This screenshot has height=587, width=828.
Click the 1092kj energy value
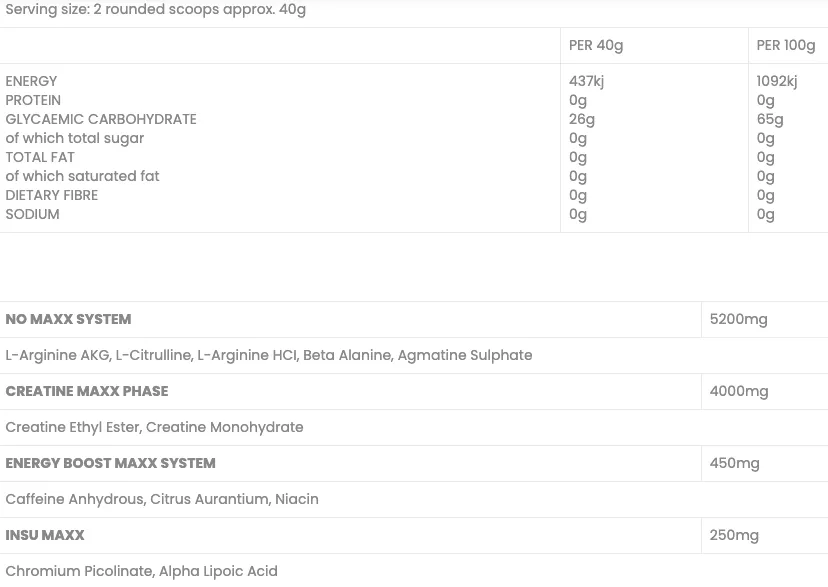777,81
